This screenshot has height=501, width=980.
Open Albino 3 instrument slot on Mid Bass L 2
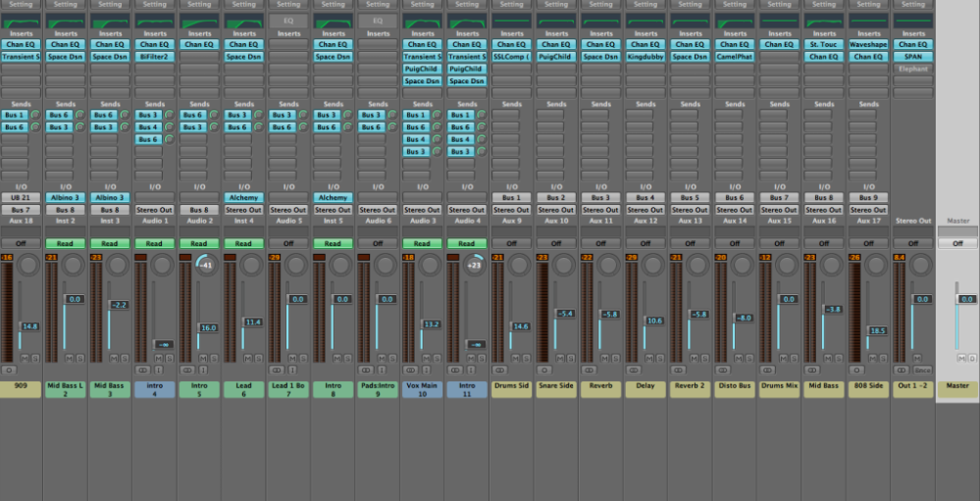pos(66,197)
